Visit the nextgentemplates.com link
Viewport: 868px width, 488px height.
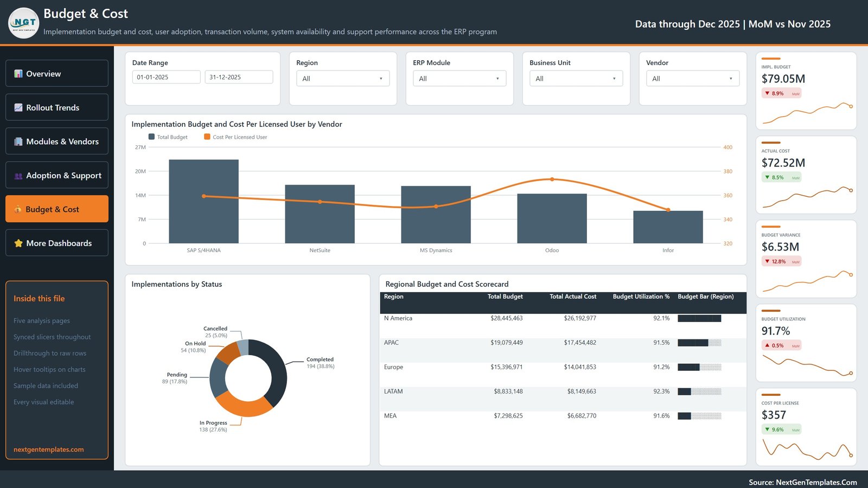pos(49,450)
